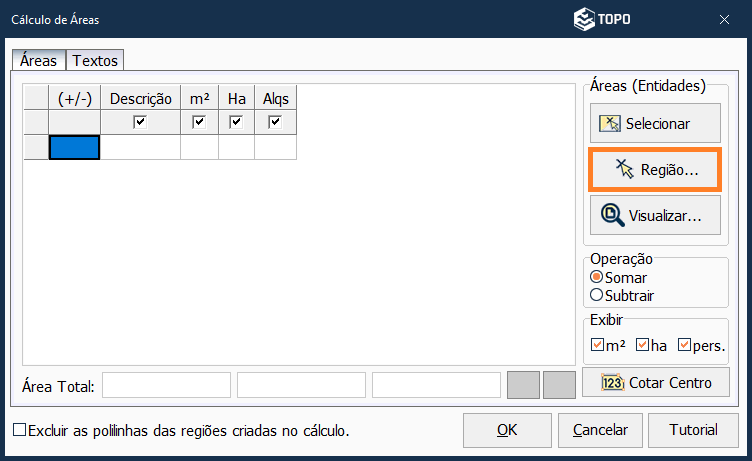Screen dimensions: 752x461
Task: Uncheck the Ha column checkbox
Action: 236,122
